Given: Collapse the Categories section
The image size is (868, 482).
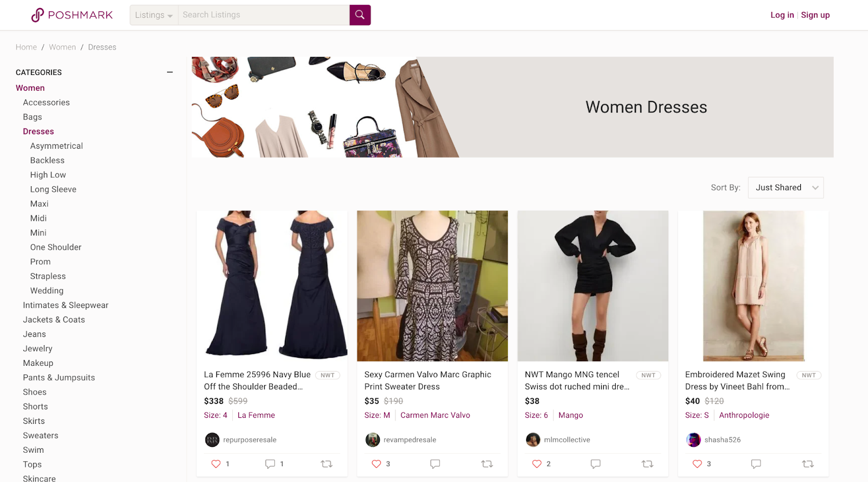Looking at the screenshot, I should [170, 72].
